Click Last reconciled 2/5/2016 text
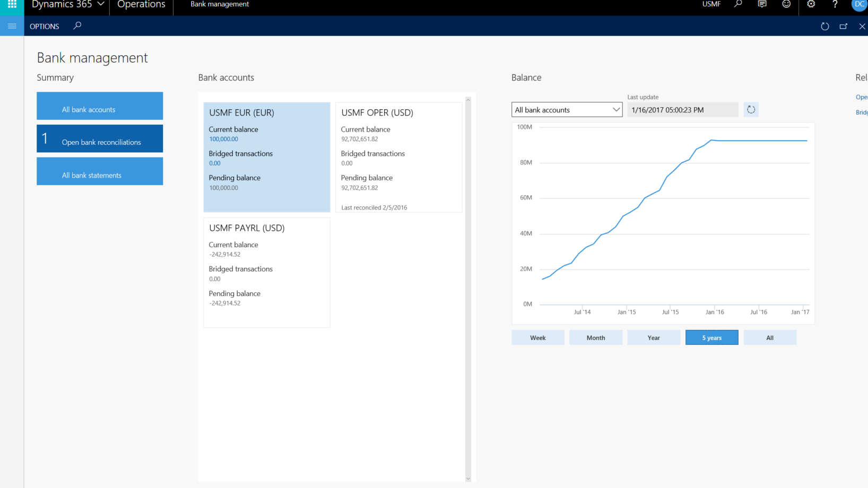This screenshot has height=488, width=868. pyautogui.click(x=374, y=207)
